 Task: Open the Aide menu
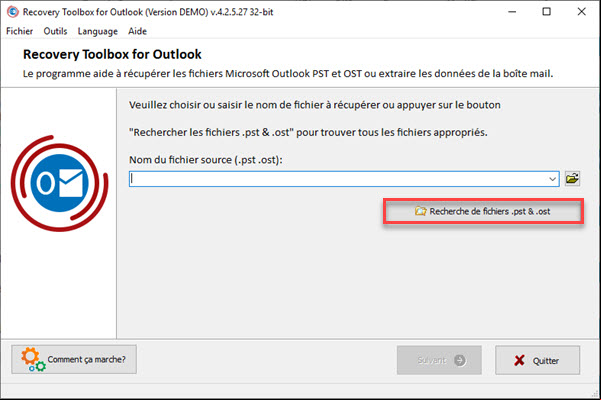[x=137, y=31]
